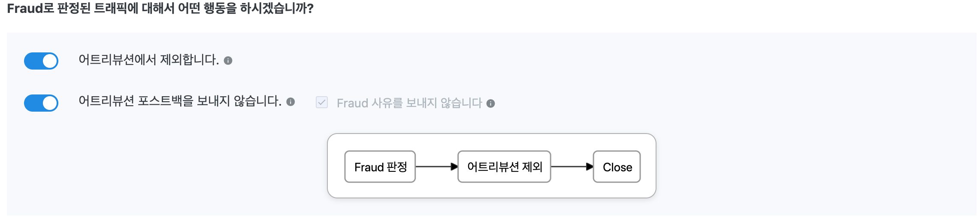Disable 어트리뷰션 포스트백을 보내지 않습니다 switch
This screenshot has height=219, width=980.
tap(41, 103)
